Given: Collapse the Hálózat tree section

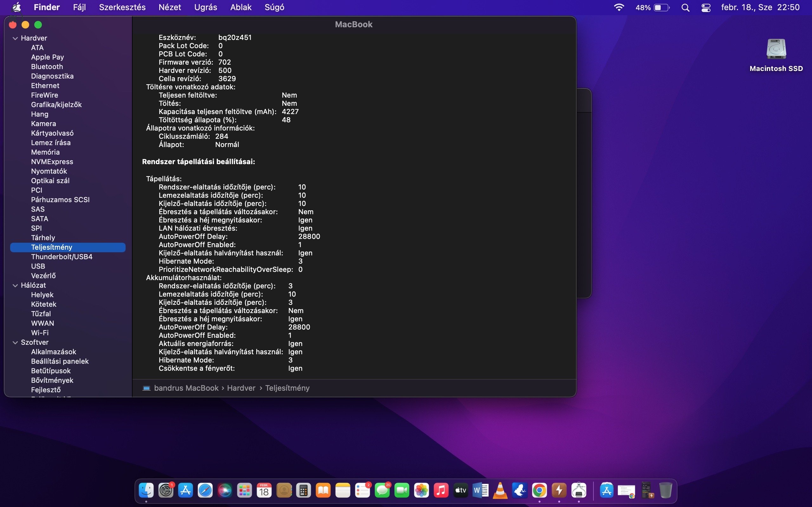Looking at the screenshot, I should (15, 285).
